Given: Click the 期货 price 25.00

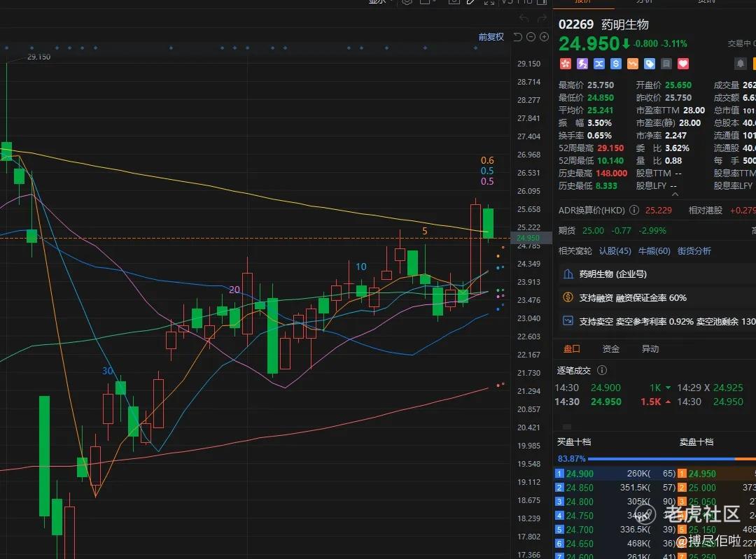Looking at the screenshot, I should tap(593, 230).
